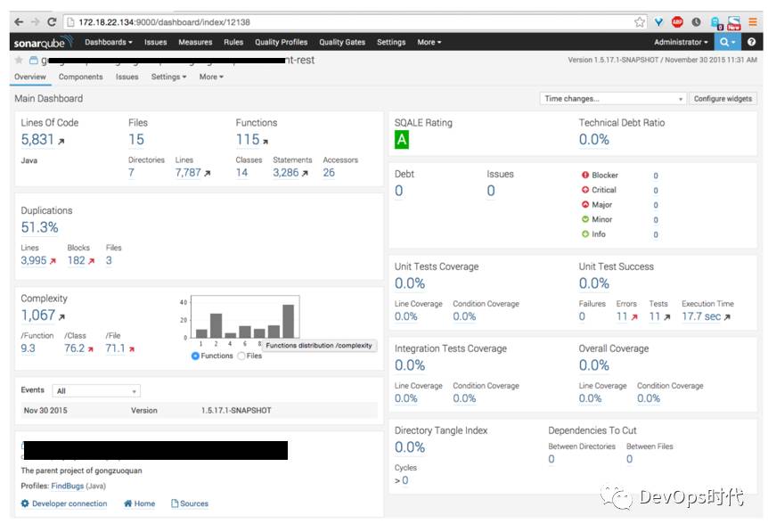Click the browser back arrow
The height and width of the screenshot is (532, 768).
tap(19, 22)
